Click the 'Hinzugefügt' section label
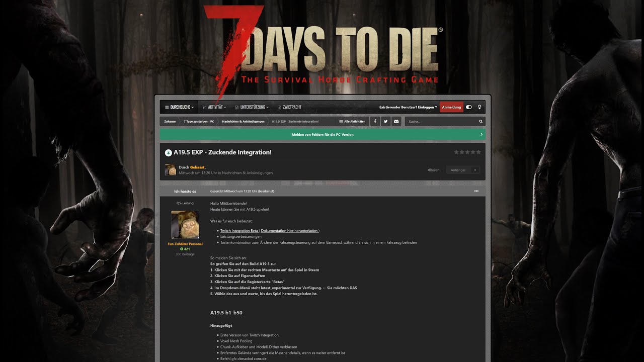The image size is (644, 362). 221,326
